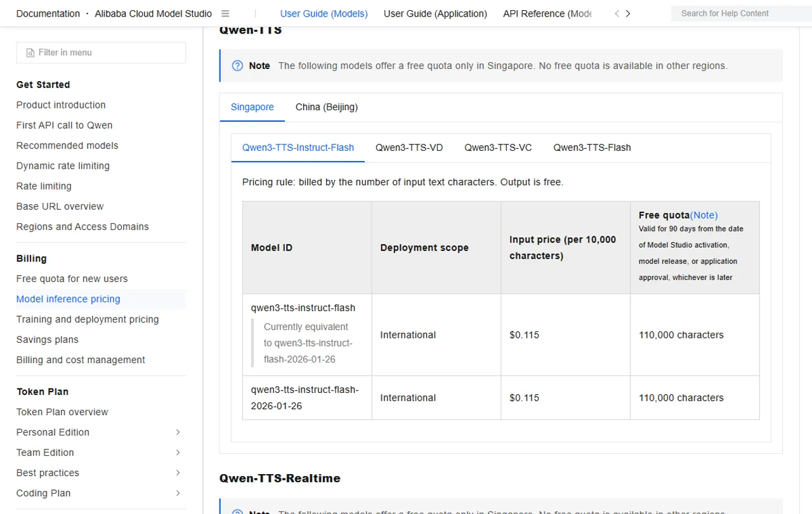Screen dimensions: 812x514
Task: Click the qwen3-tts-instruct-flash model ID cell
Action: point(307,335)
